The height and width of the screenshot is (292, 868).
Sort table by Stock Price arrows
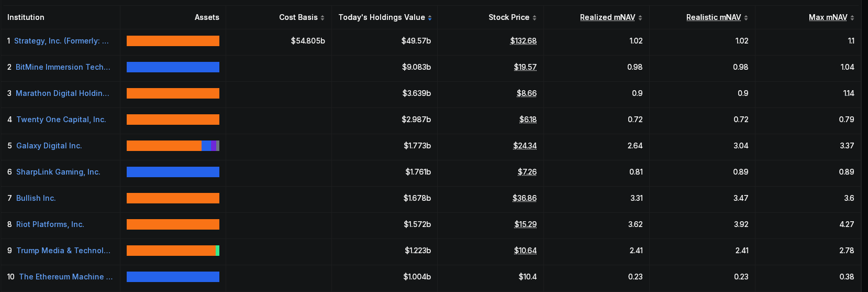[535, 18]
